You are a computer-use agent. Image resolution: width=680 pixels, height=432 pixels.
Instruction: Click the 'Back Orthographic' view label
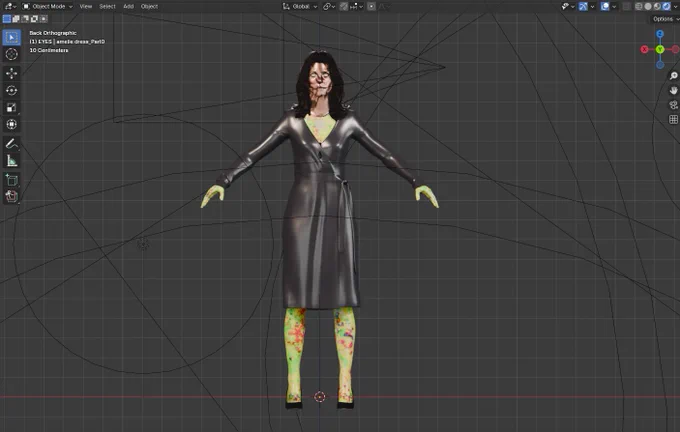(52, 33)
